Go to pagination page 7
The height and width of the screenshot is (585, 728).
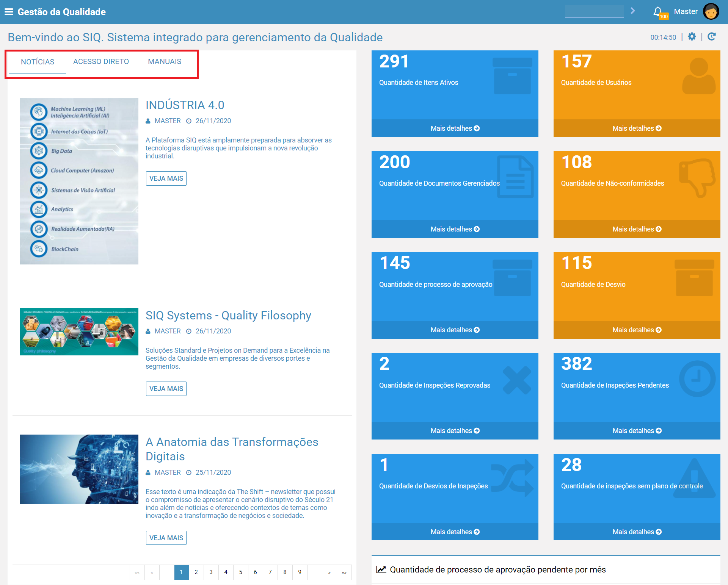(270, 572)
